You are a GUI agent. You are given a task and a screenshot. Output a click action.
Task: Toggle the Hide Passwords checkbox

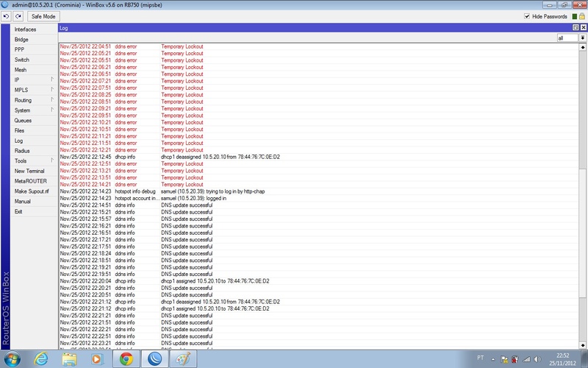click(x=527, y=16)
